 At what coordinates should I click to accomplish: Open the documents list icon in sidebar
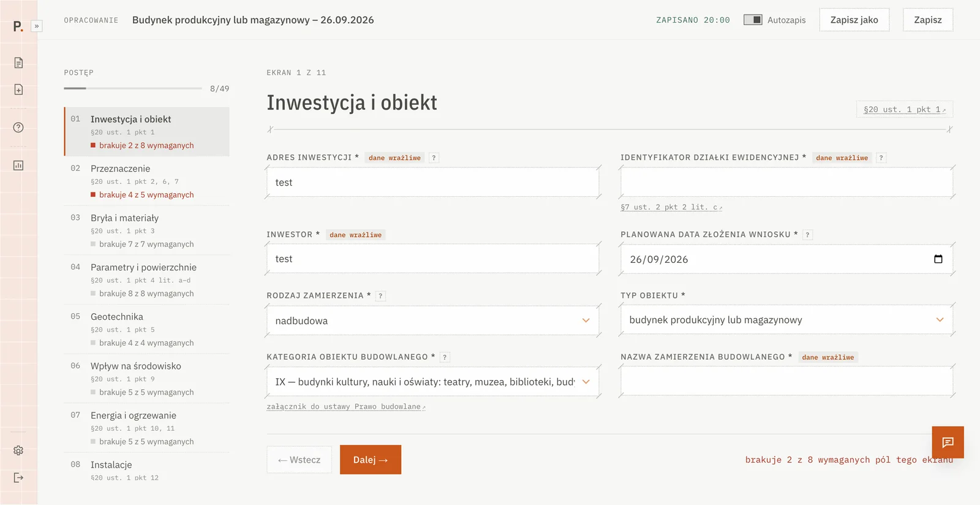pyautogui.click(x=18, y=63)
